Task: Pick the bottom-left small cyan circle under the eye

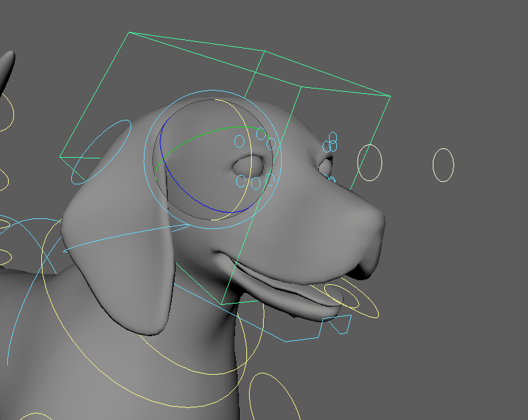Action: tap(241, 181)
